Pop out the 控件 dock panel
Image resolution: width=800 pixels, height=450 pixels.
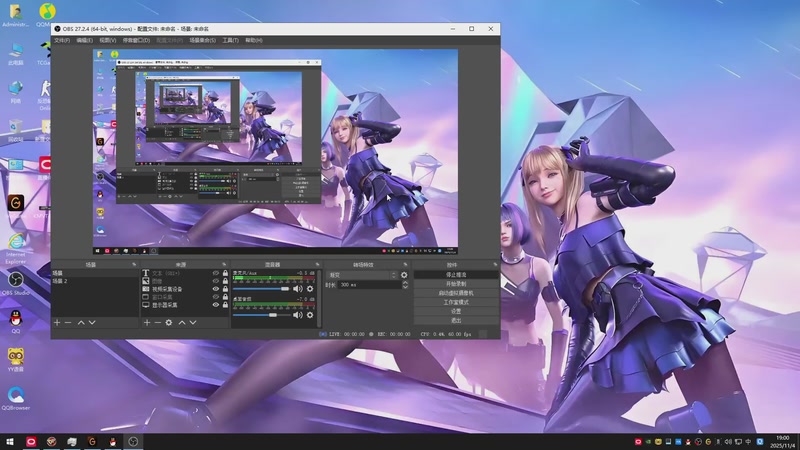(x=495, y=265)
